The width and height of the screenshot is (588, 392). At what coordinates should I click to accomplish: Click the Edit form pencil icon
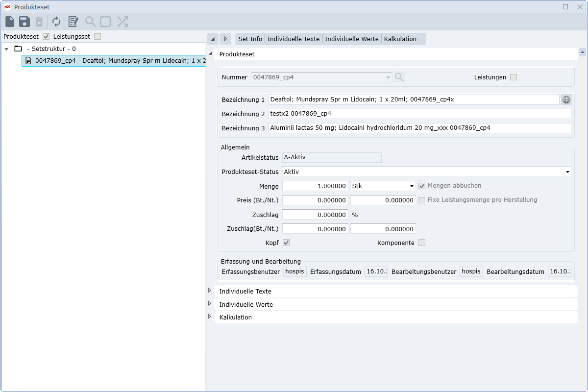pyautogui.click(x=73, y=22)
